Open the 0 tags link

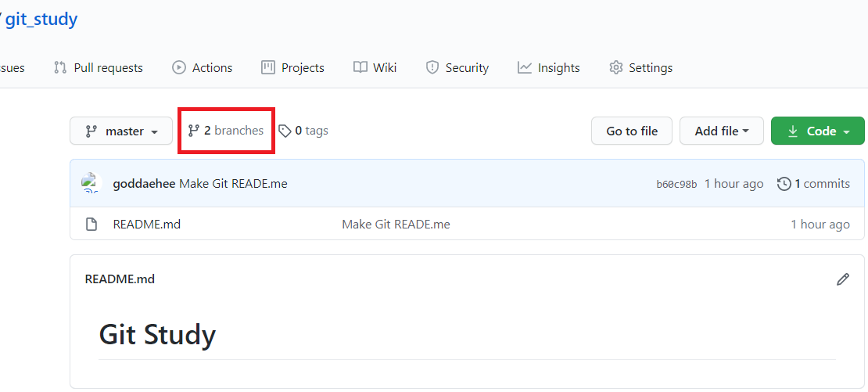pyautogui.click(x=303, y=131)
